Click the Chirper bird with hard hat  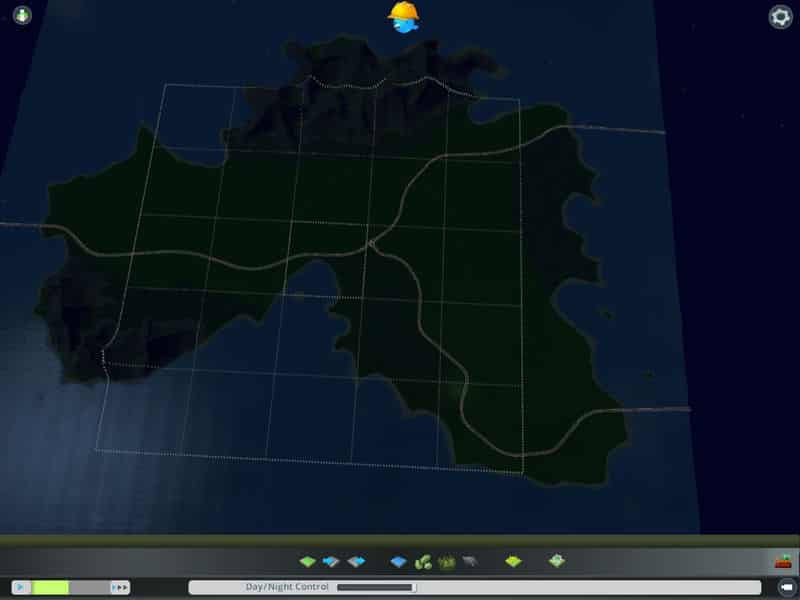[x=403, y=17]
